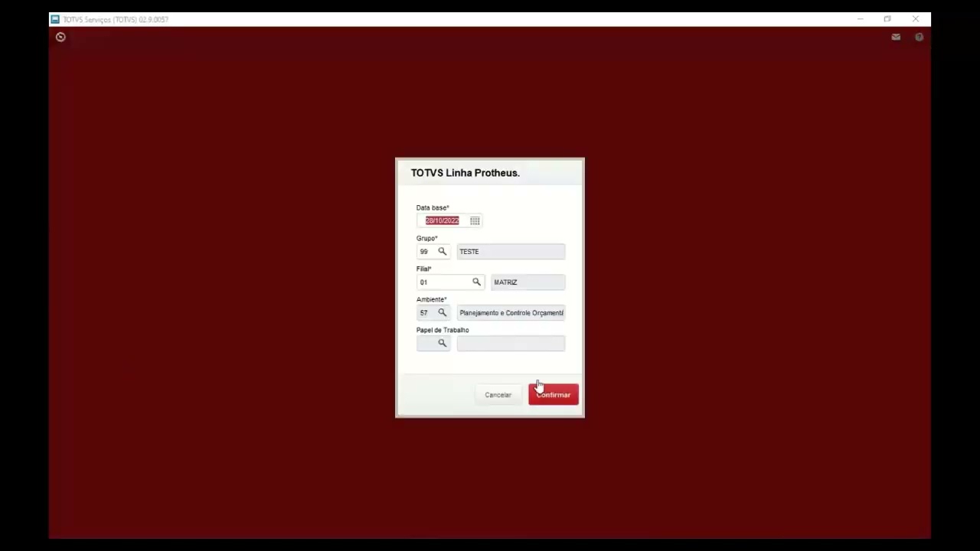Image resolution: width=980 pixels, height=551 pixels.
Task: Click the TESTE group description field
Action: 511,251
